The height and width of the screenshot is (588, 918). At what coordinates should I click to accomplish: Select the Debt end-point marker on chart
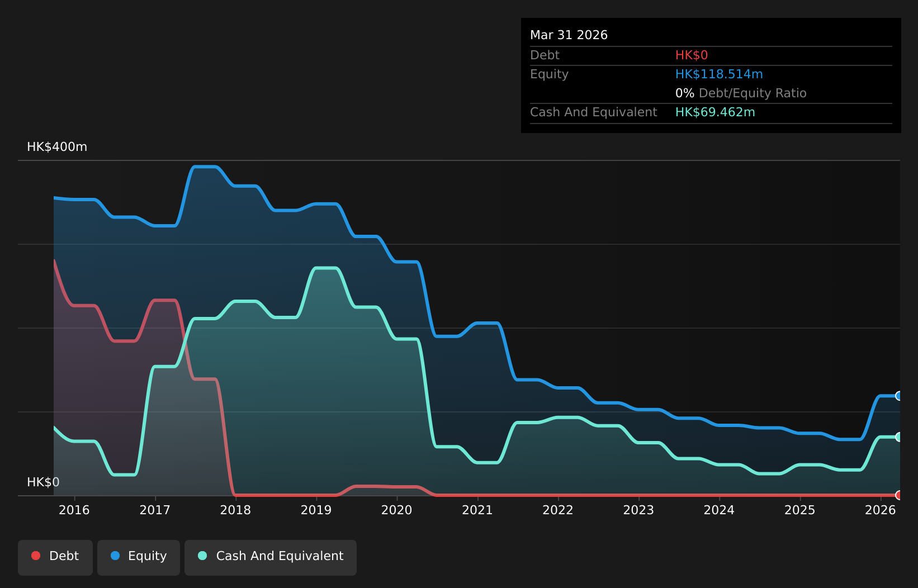coord(899,495)
